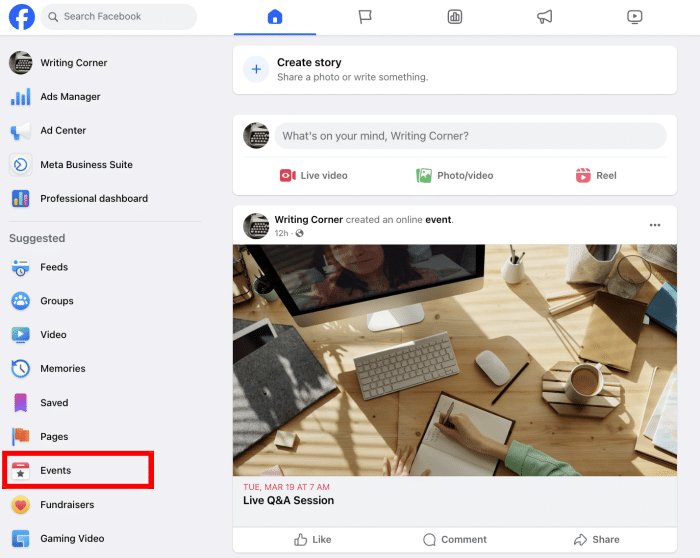
Task: Click the Search Facebook field
Action: click(118, 17)
